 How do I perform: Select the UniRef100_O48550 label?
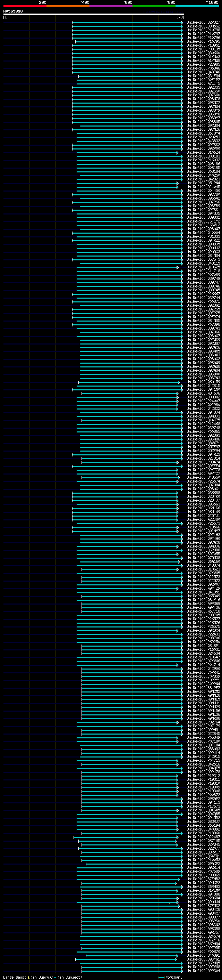pos(203,477)
